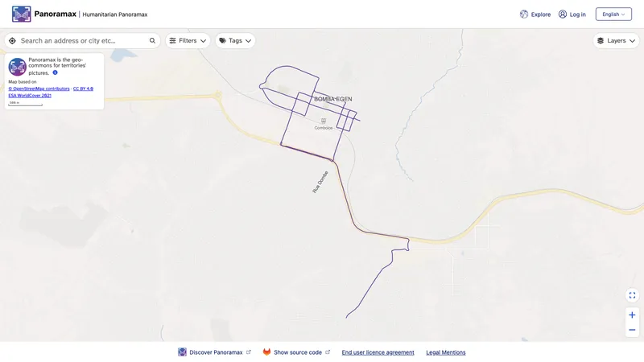Open End user licence agreement link
Viewport: 644px width, 362px height.
(378, 352)
